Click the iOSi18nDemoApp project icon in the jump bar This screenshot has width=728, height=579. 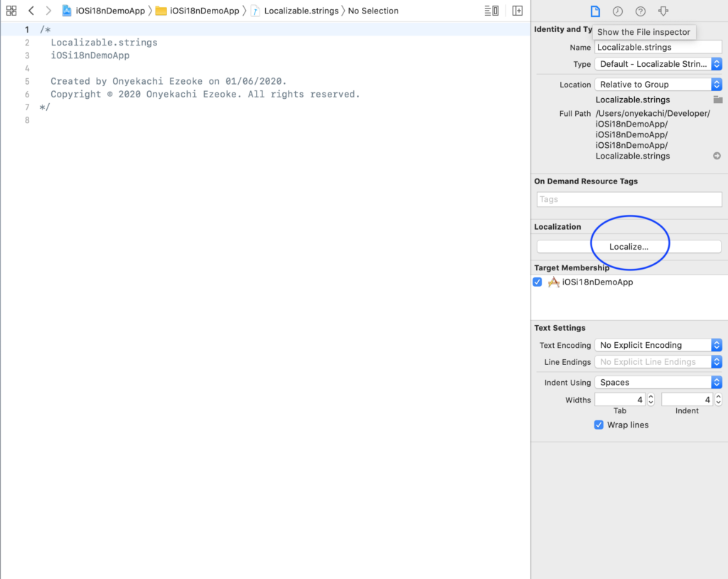pyautogui.click(x=67, y=11)
